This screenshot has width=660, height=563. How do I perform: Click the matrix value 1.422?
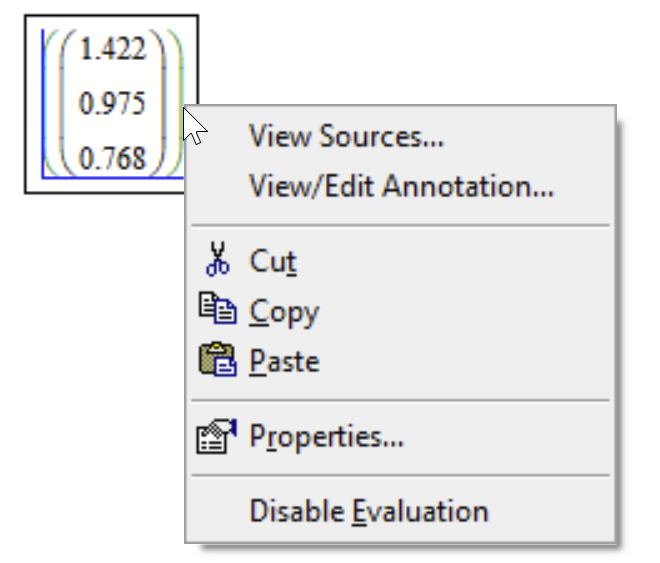[112, 50]
